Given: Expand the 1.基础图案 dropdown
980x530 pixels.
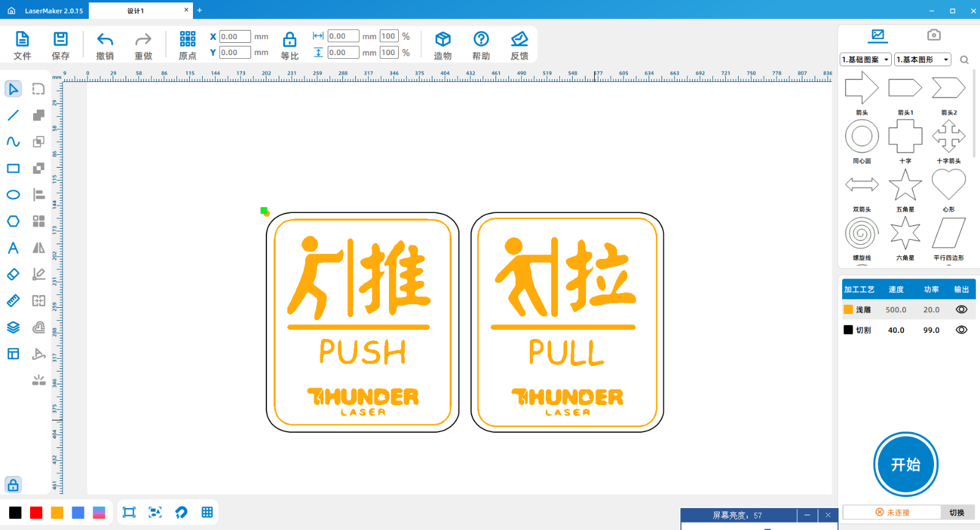Looking at the screenshot, I should point(865,59).
